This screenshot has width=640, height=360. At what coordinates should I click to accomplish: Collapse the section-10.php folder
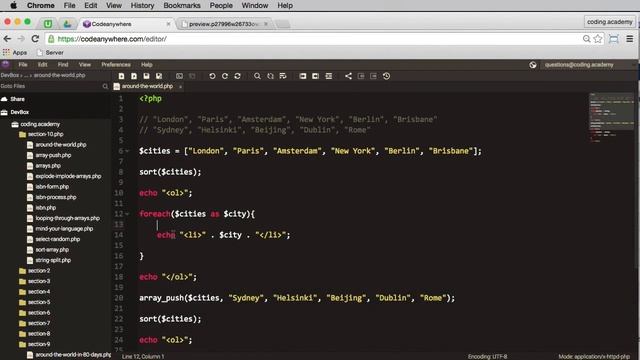pyautogui.click(x=42, y=134)
